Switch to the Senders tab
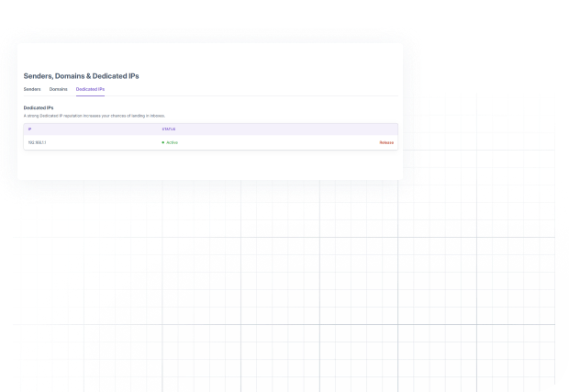This screenshot has width=569, height=392. coord(32,89)
